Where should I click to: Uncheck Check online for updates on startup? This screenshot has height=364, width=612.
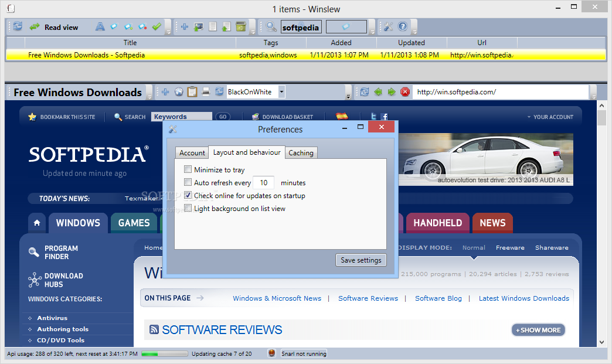(x=188, y=195)
